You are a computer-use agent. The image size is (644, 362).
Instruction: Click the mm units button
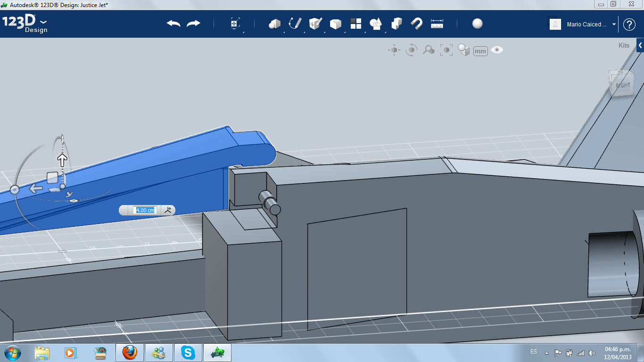pyautogui.click(x=480, y=51)
